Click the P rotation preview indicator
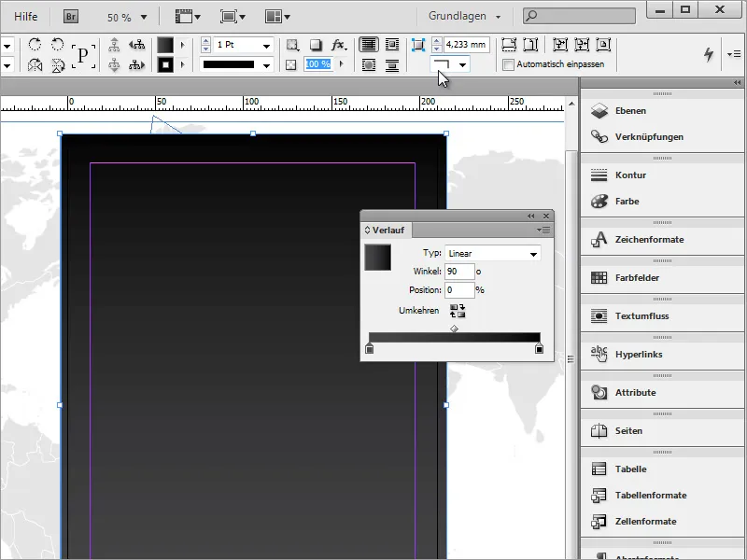This screenshot has width=747, height=560. tap(83, 55)
